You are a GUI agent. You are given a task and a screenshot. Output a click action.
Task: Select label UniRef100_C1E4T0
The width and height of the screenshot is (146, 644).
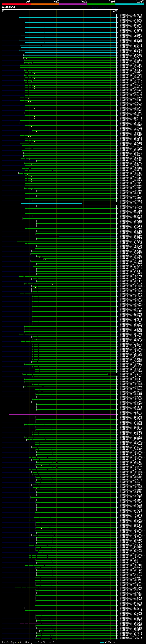[131, 412]
